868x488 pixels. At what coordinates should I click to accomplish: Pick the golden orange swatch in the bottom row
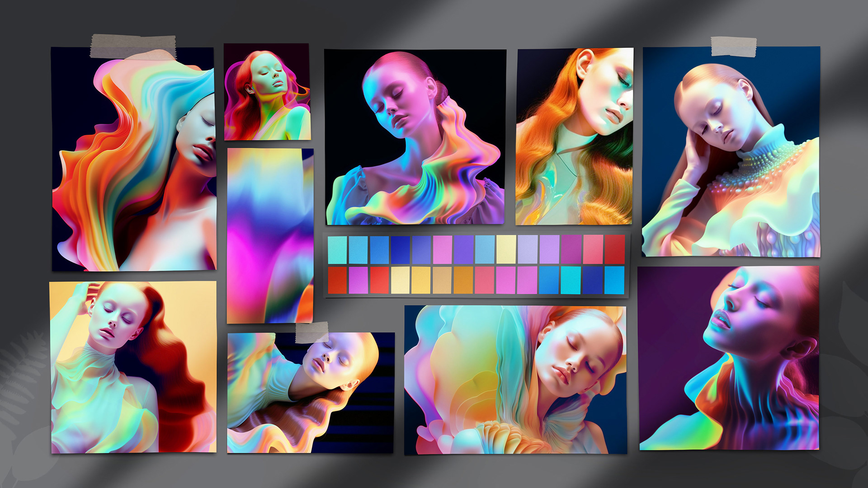click(x=463, y=280)
